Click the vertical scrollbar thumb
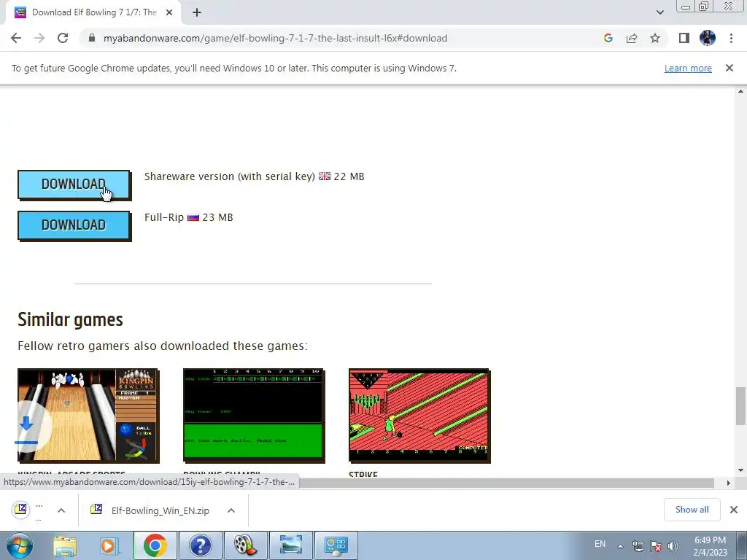747x560 pixels. point(741,405)
